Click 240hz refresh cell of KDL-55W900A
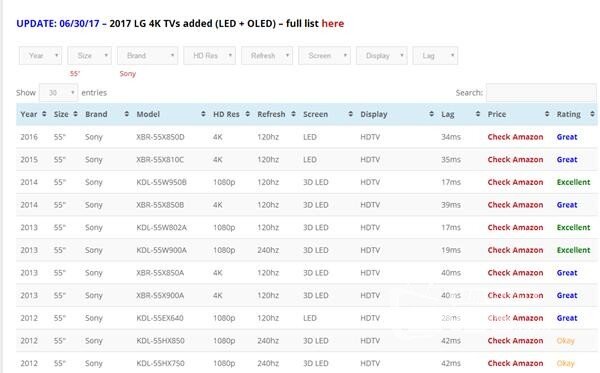 (268, 250)
